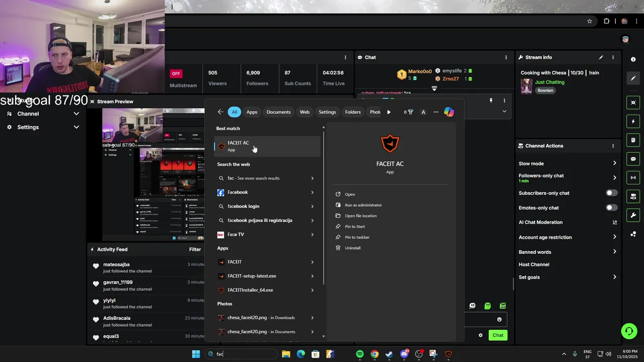Open Chat panel three-dot menu
Viewport: 644px width, 362px height.
[506, 57]
